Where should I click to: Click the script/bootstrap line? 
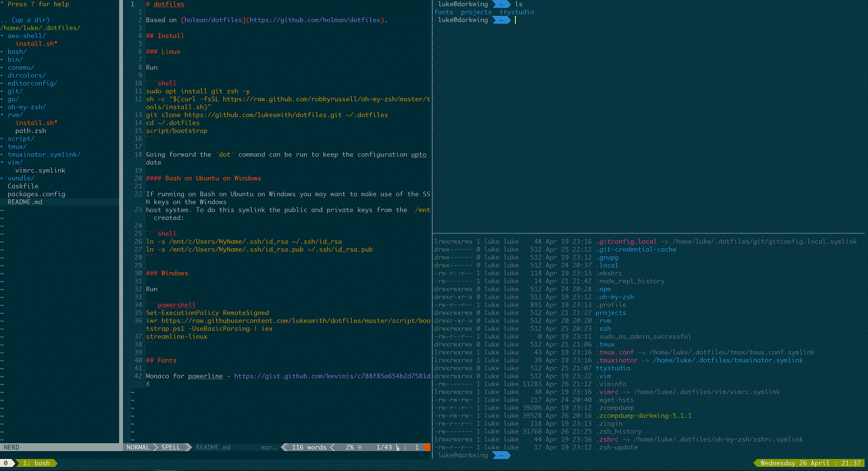click(x=177, y=131)
